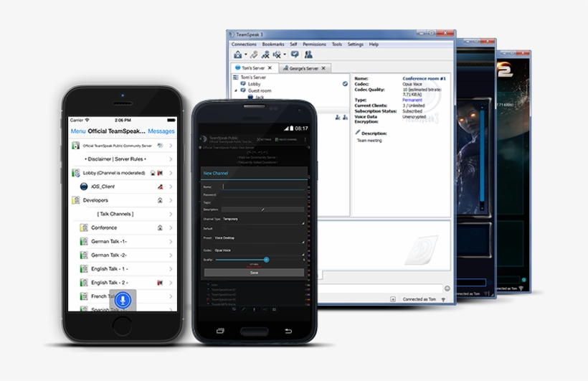This screenshot has width=588, height=381.
Task: Click the connection signal icon in the status bar
Action: pos(444,299)
